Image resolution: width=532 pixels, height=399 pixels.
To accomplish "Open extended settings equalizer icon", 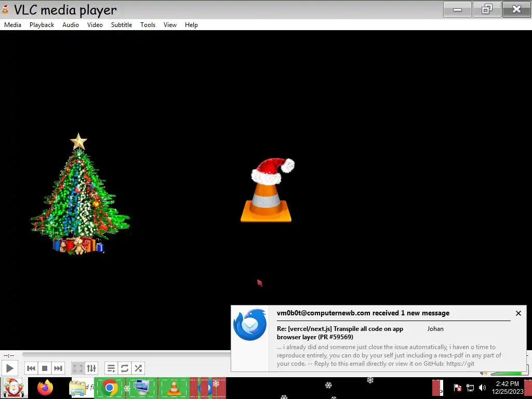I will [91, 368].
